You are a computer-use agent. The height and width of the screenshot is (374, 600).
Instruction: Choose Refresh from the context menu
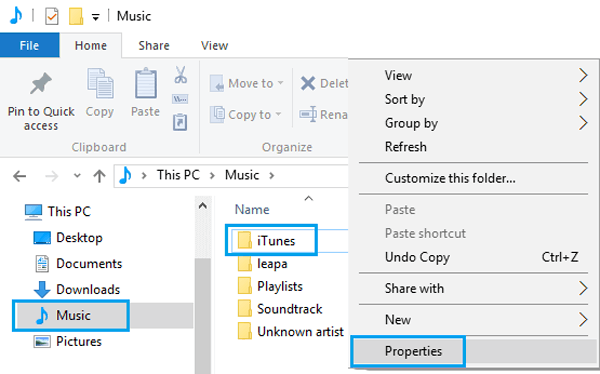click(x=474, y=147)
